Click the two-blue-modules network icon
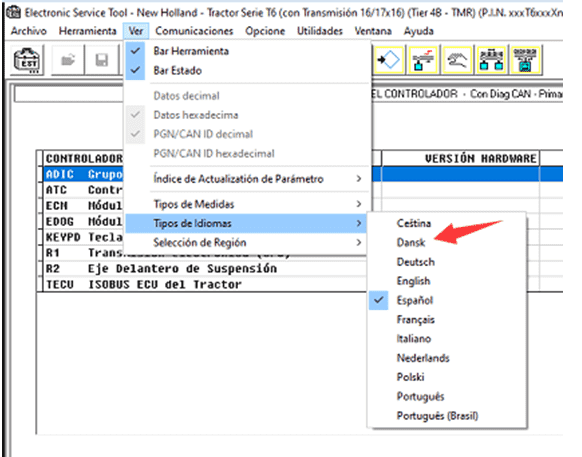 click(x=491, y=59)
